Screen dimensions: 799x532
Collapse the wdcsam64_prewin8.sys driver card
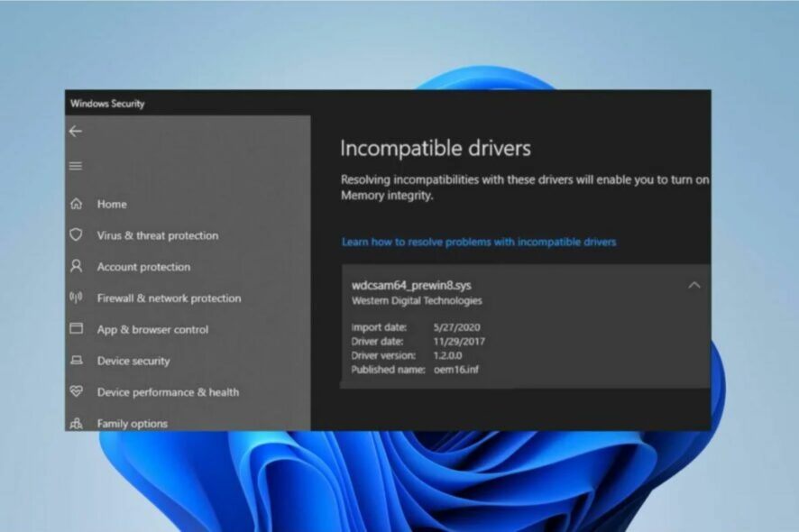point(694,285)
